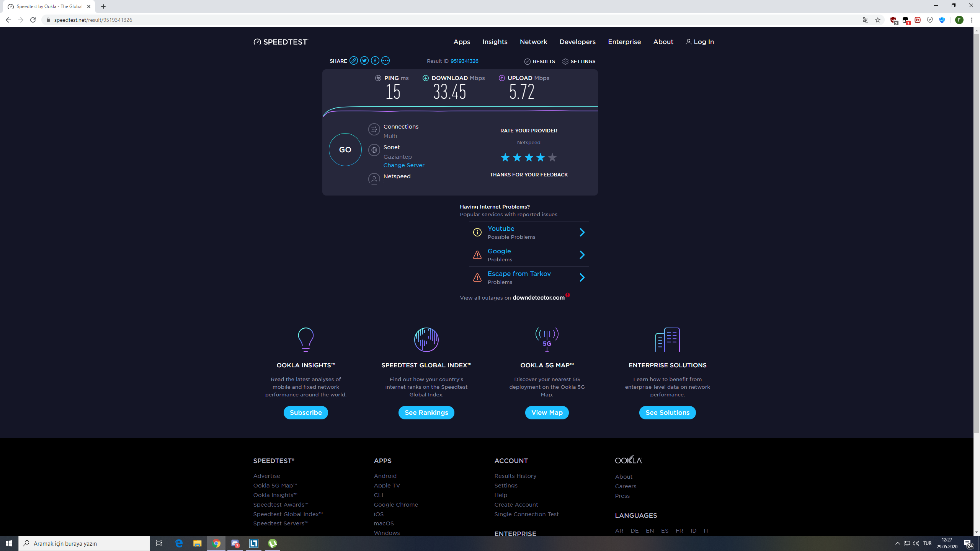Image resolution: width=980 pixels, height=551 pixels.
Task: Switch language to DE in footer
Action: [x=634, y=531]
